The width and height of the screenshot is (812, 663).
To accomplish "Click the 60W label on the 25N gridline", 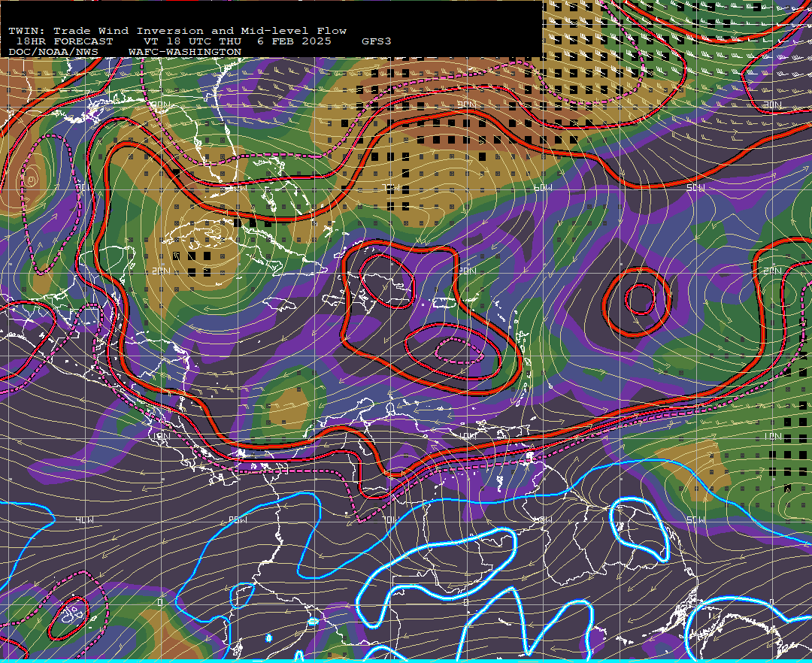I will 543,187.
